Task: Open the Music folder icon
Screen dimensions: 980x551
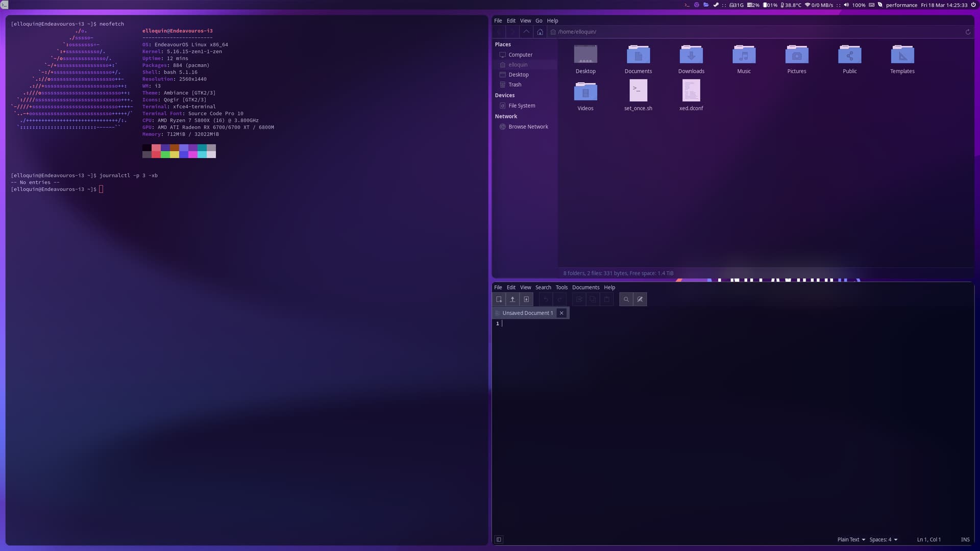Action: tap(744, 55)
